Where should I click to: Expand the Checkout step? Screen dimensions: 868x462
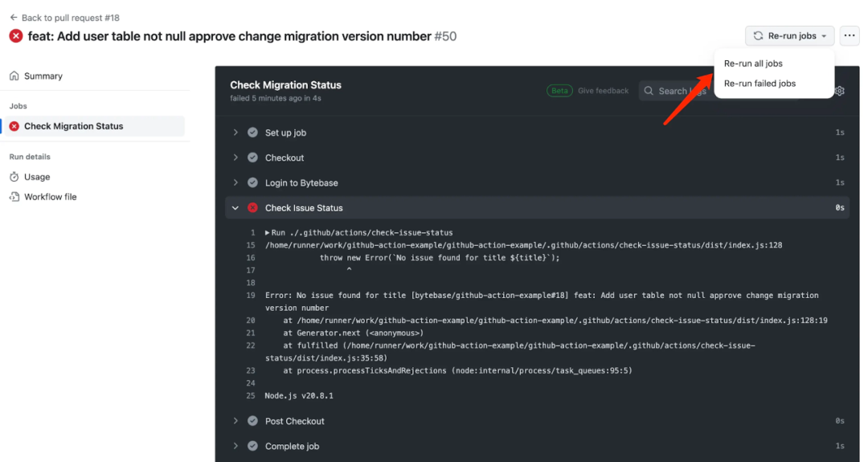[235, 157]
